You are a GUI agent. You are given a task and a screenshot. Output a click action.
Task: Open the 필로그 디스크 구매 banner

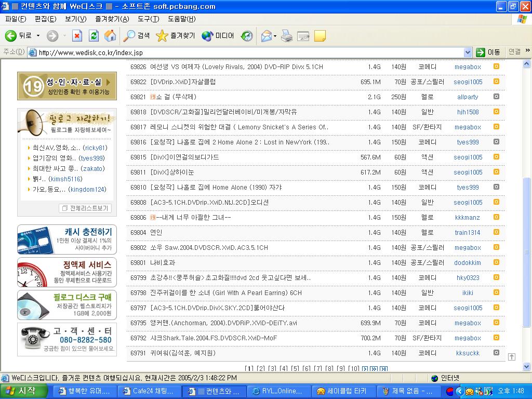[67, 305]
